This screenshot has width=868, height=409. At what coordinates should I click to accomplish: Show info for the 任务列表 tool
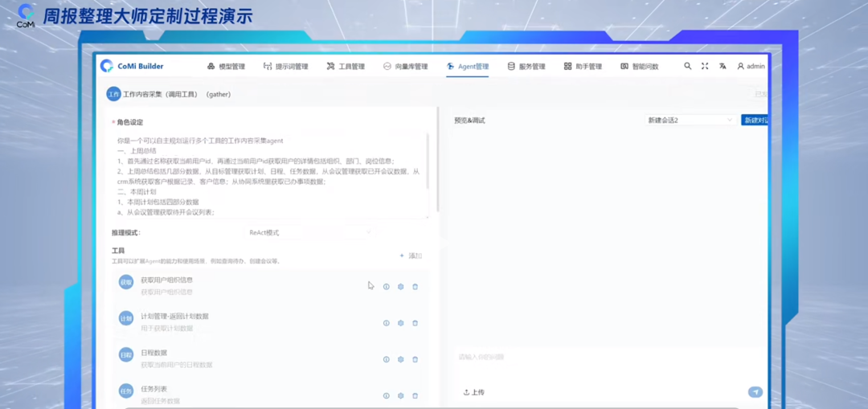[386, 395]
